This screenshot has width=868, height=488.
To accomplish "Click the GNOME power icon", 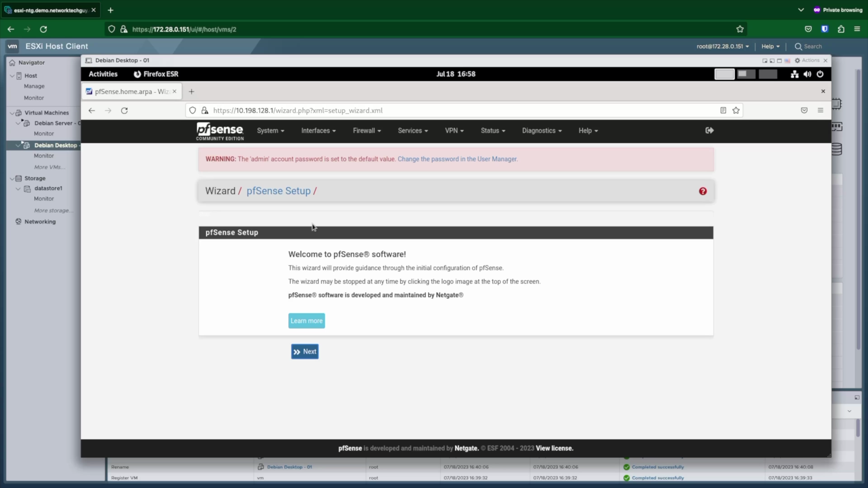I will coord(820,74).
